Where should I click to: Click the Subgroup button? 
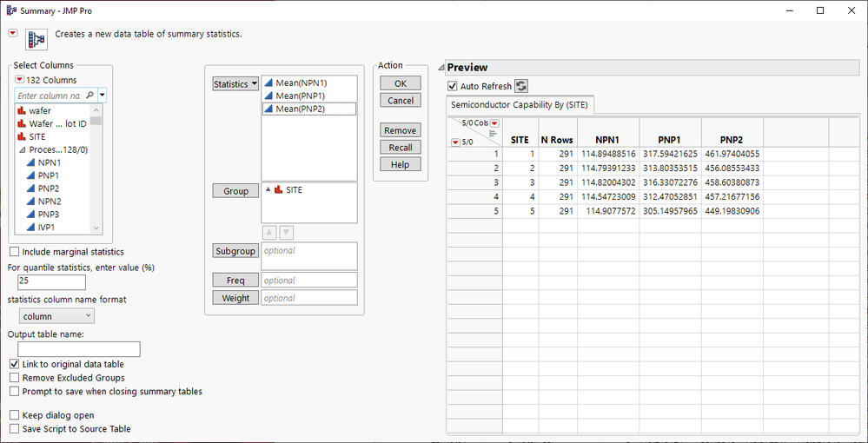pyautogui.click(x=235, y=251)
